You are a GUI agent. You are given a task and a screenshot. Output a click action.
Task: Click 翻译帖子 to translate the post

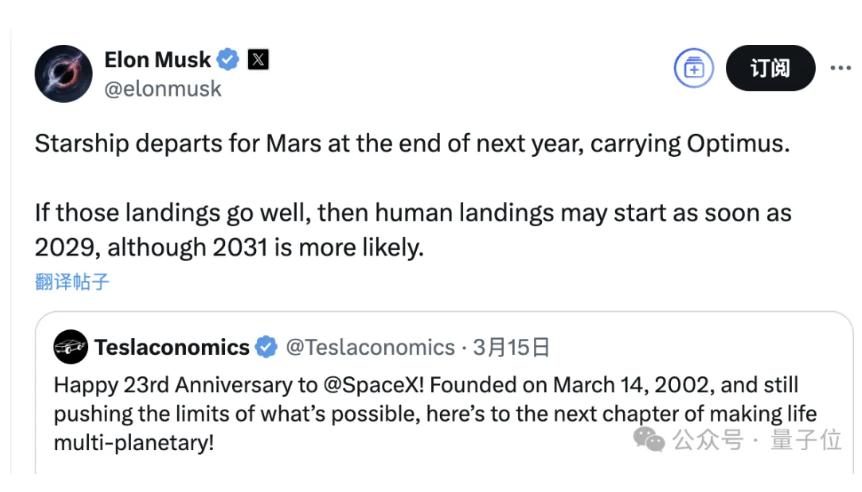point(72,282)
